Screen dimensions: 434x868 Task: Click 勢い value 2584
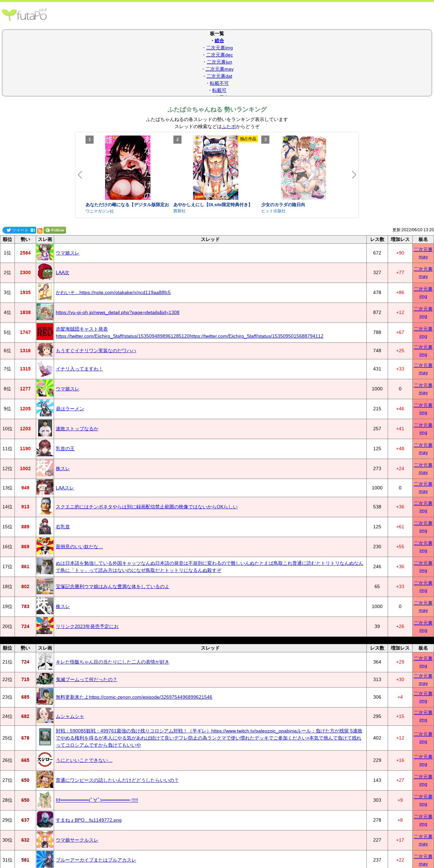(x=25, y=253)
